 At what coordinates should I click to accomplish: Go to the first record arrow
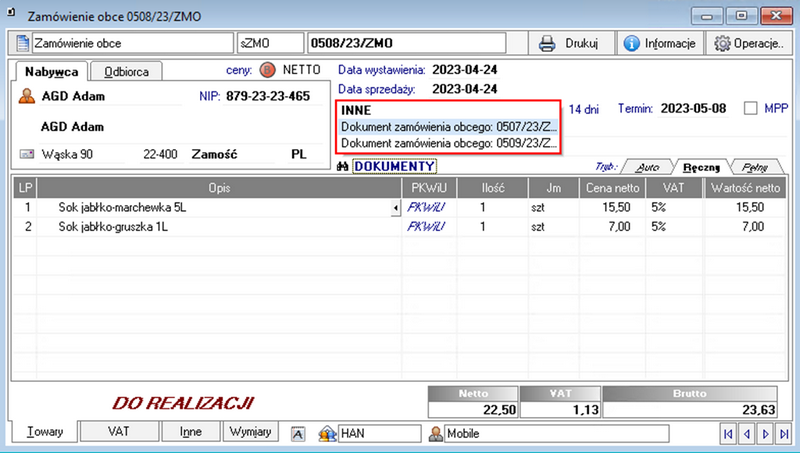pos(728,434)
